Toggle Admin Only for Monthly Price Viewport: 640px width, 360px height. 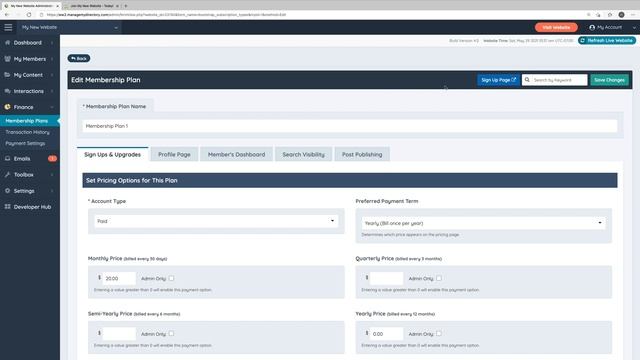(171, 278)
